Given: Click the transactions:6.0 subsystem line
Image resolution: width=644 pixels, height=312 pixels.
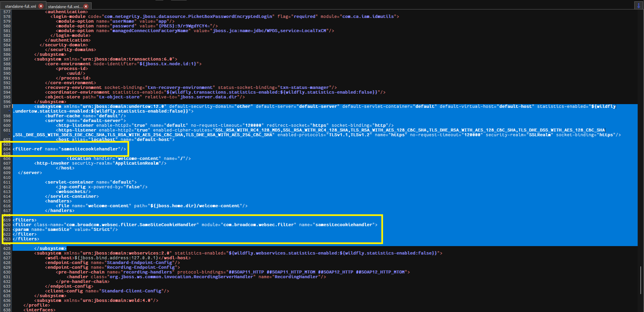Looking at the screenshot, I should [106, 59].
